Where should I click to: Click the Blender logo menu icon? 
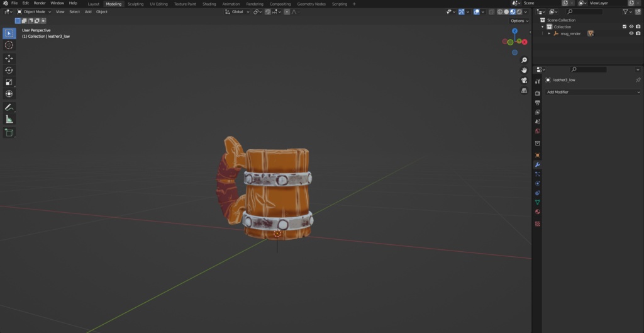click(x=5, y=3)
